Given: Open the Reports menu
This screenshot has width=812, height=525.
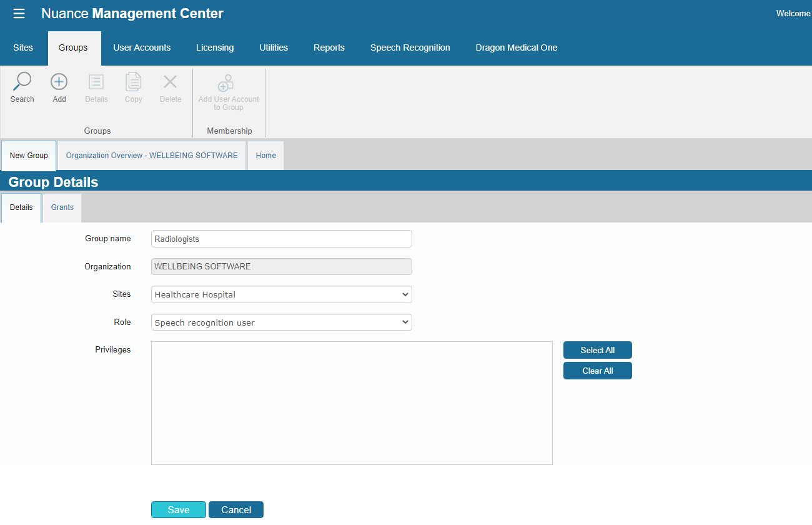Looking at the screenshot, I should coord(329,47).
